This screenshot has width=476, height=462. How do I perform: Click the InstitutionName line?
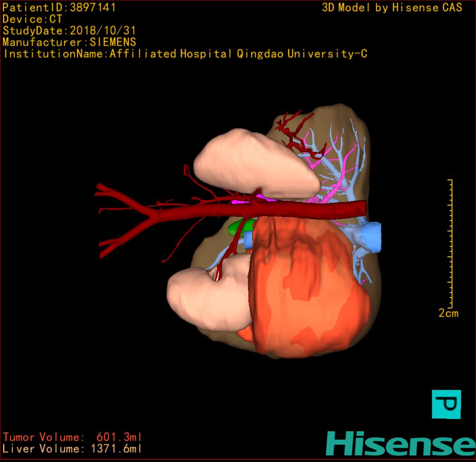(185, 54)
